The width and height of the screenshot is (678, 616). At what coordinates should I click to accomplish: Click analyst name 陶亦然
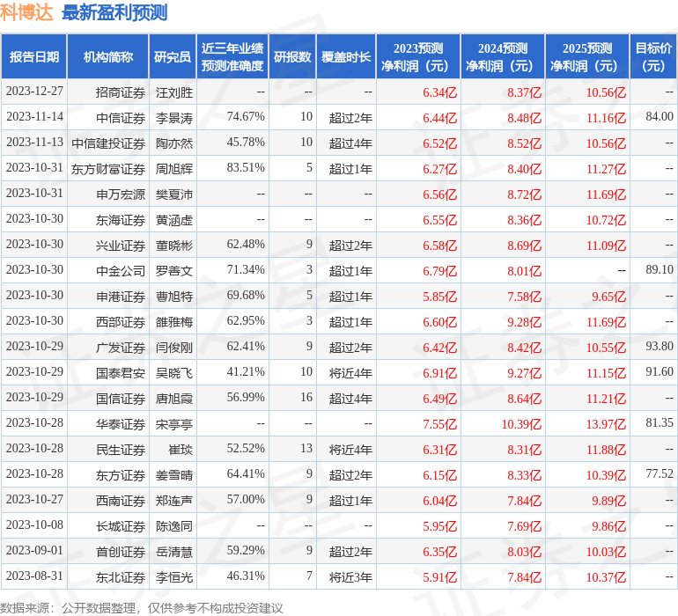[x=174, y=143]
